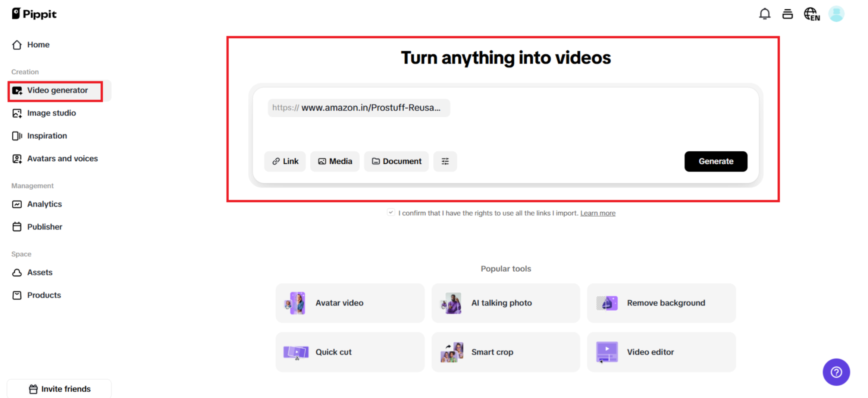Open the Publisher panel
The width and height of the screenshot is (868, 398).
tap(44, 227)
